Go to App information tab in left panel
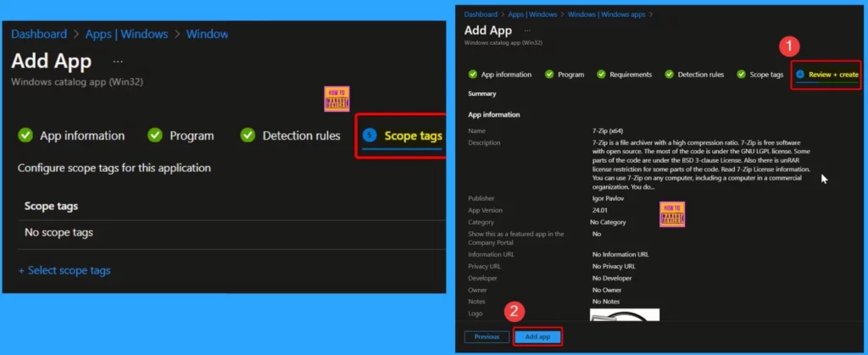 (71, 136)
